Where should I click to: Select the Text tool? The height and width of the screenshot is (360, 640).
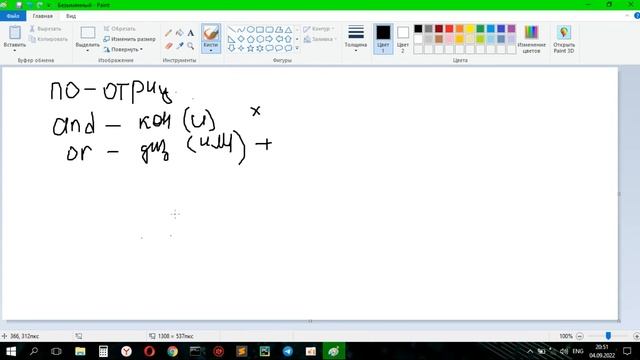click(191, 33)
